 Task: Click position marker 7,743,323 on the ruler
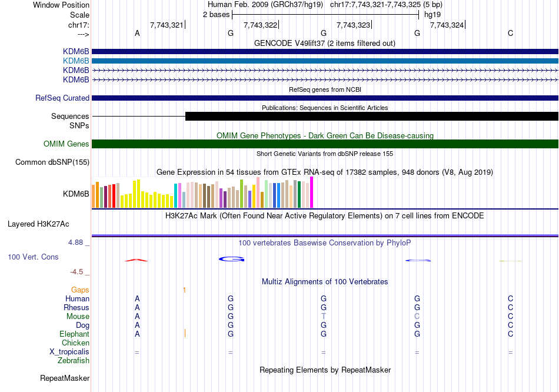[353, 25]
